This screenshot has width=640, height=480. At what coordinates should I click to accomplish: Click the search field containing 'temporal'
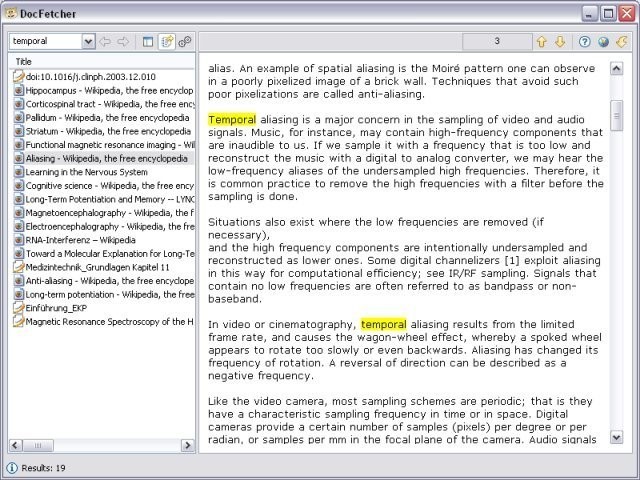click(45, 42)
